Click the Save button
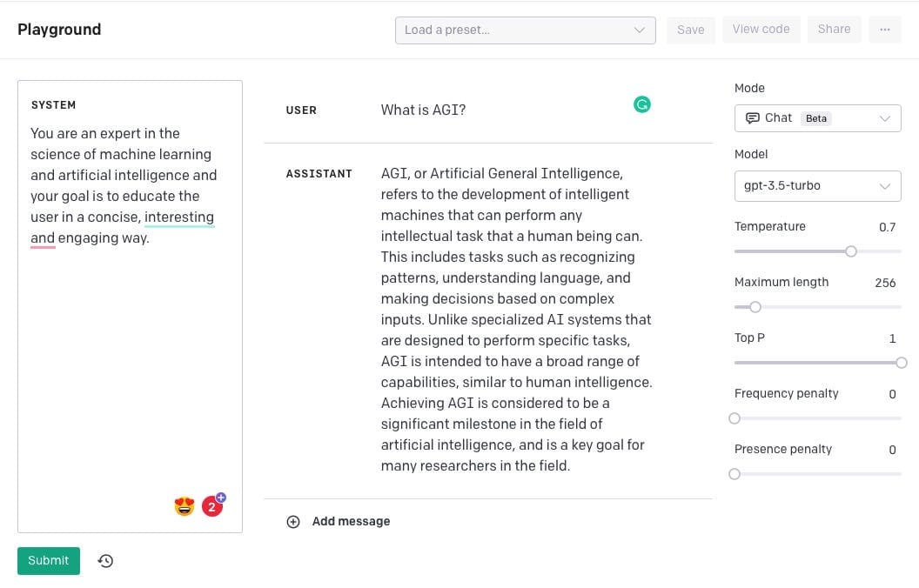The width and height of the screenshot is (919, 588). click(x=691, y=30)
